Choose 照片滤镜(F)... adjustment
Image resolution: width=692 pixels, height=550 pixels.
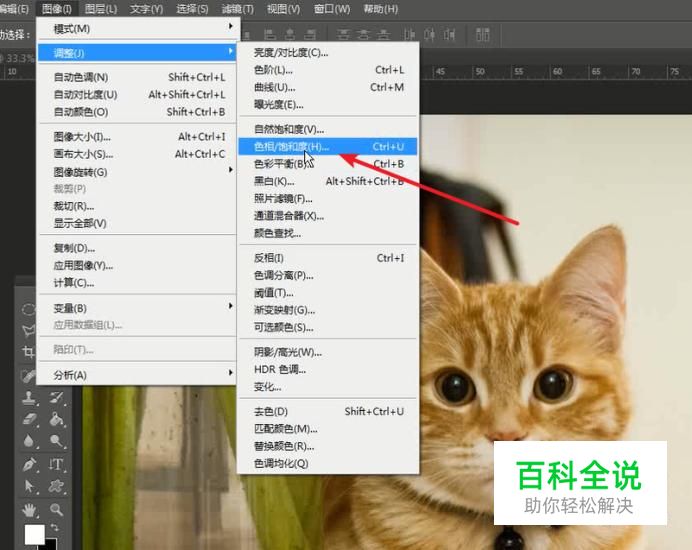tap(328, 199)
